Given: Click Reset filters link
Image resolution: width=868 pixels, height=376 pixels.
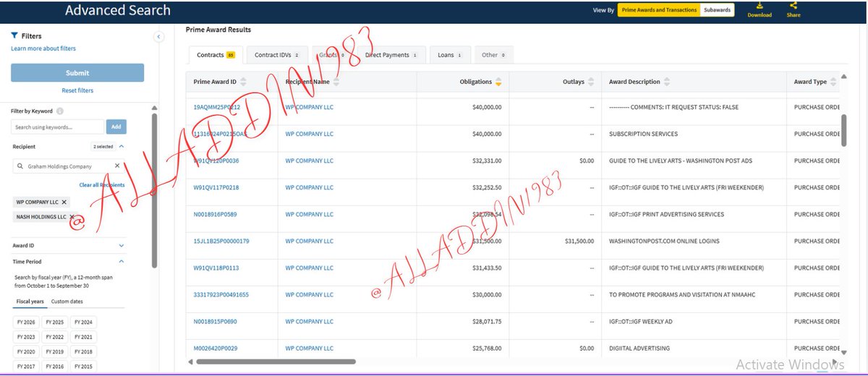Looking at the screenshot, I should [77, 90].
